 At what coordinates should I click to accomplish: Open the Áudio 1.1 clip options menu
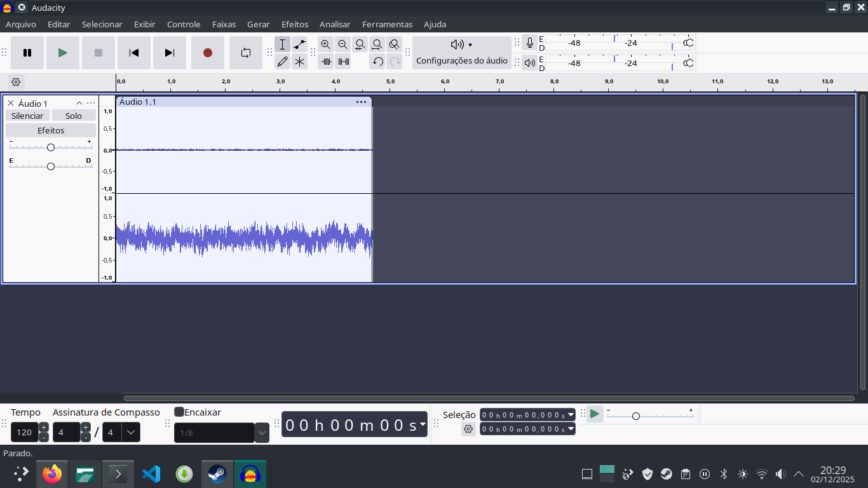click(x=361, y=102)
